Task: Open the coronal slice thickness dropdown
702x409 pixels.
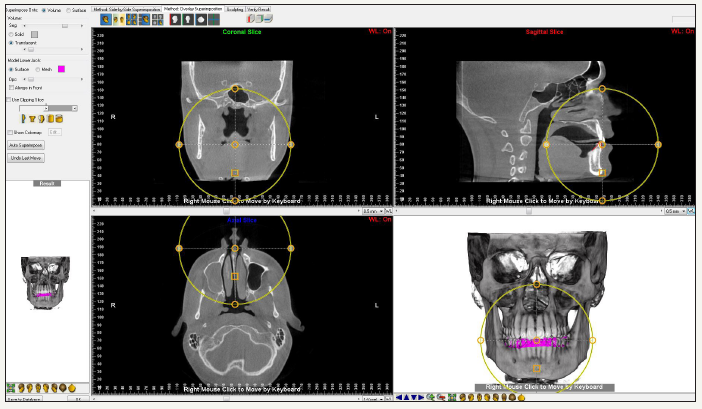Action: 381,212
